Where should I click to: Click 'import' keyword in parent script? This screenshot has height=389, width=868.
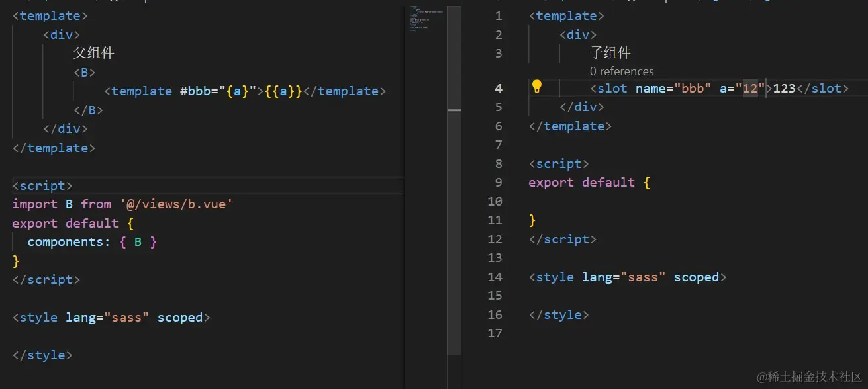[34, 204]
